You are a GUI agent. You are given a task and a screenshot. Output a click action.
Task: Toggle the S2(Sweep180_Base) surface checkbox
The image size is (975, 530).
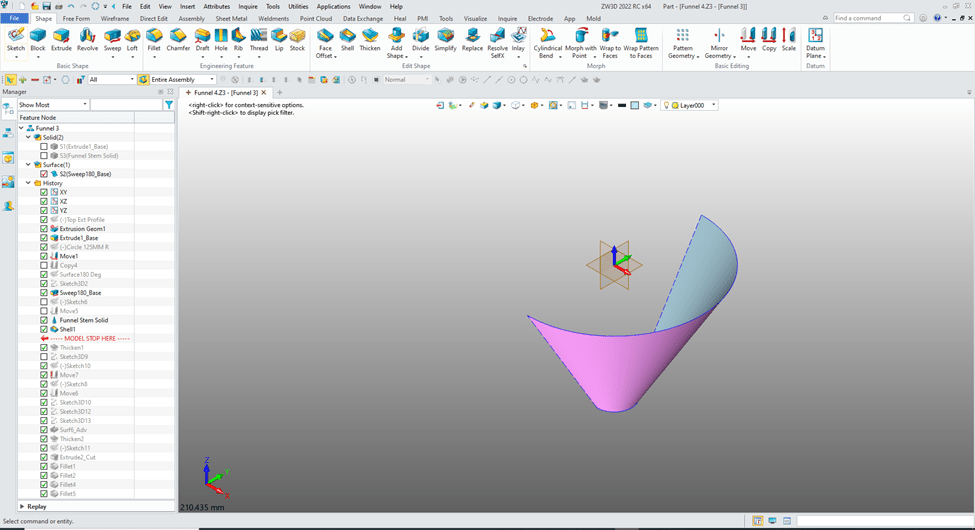pos(44,174)
